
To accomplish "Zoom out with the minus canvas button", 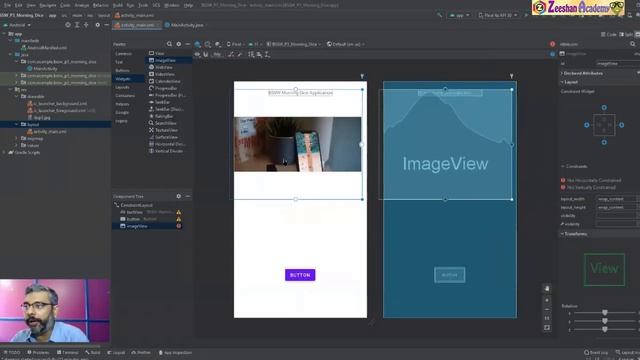I will [x=547, y=309].
